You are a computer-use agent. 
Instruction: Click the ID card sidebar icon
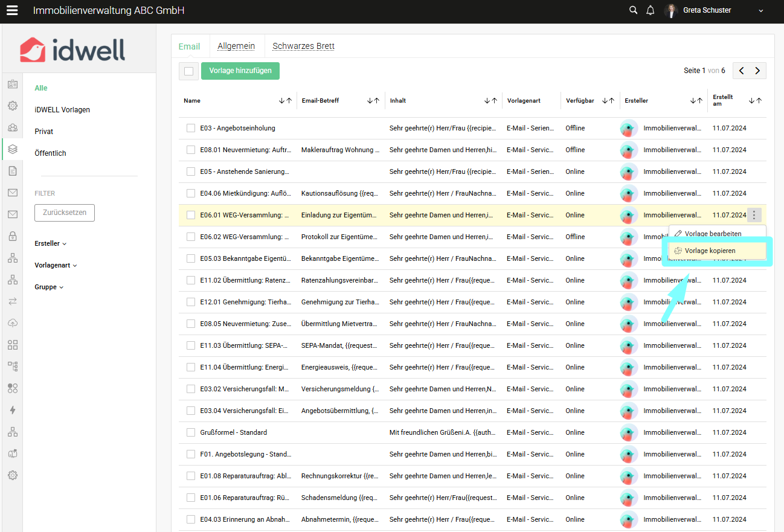12,84
